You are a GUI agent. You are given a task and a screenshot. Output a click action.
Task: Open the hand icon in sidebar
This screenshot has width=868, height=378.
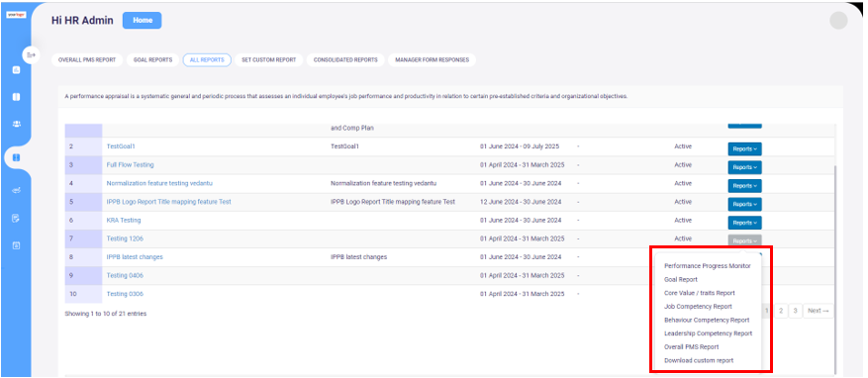(x=16, y=191)
